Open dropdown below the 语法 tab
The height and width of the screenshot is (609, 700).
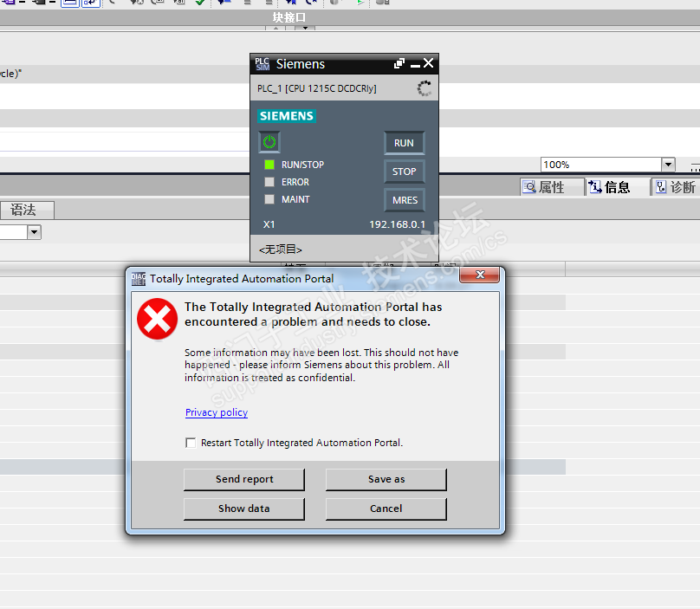34,232
